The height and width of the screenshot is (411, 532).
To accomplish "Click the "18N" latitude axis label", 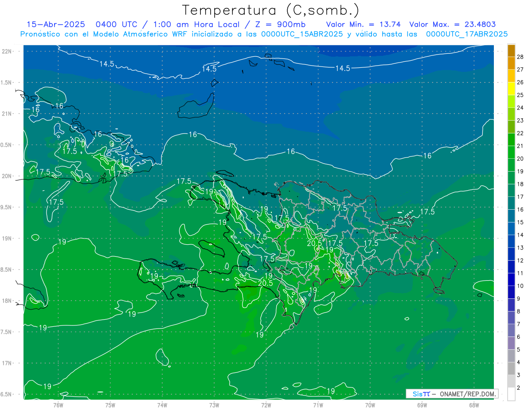I will tap(7, 301).
